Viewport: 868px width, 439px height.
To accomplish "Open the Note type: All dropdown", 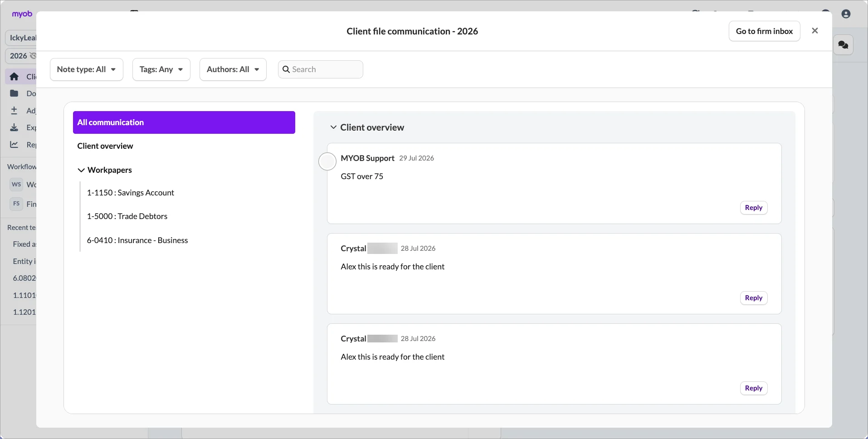I will (87, 69).
